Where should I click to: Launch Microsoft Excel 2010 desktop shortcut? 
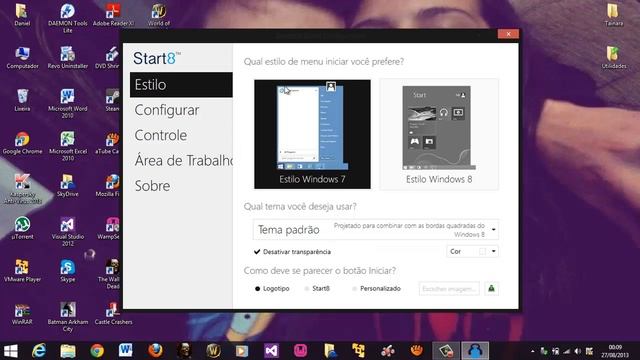pos(68,146)
